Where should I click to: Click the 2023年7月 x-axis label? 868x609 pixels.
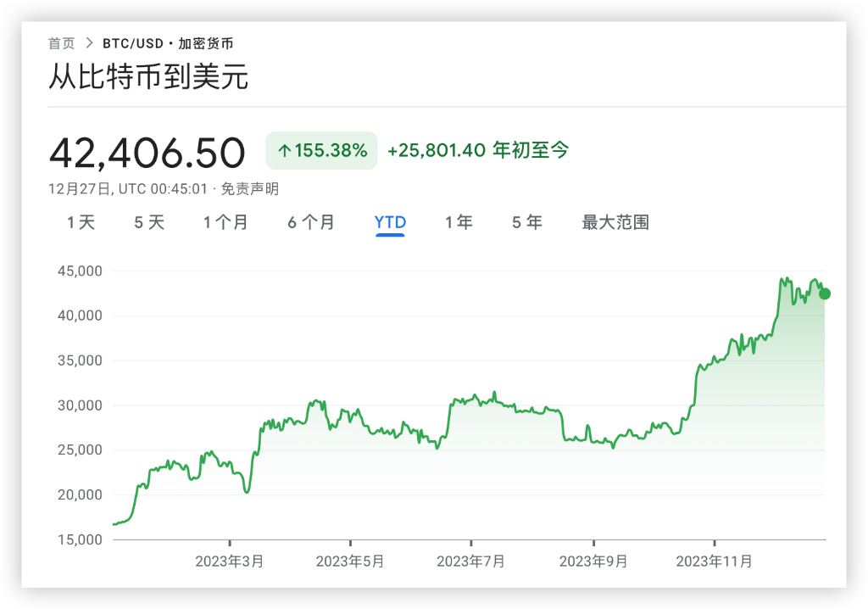pyautogui.click(x=471, y=562)
